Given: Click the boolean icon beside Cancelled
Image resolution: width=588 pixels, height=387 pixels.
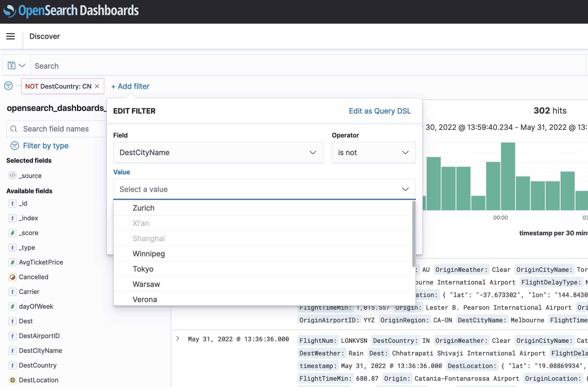Looking at the screenshot, I should point(12,277).
